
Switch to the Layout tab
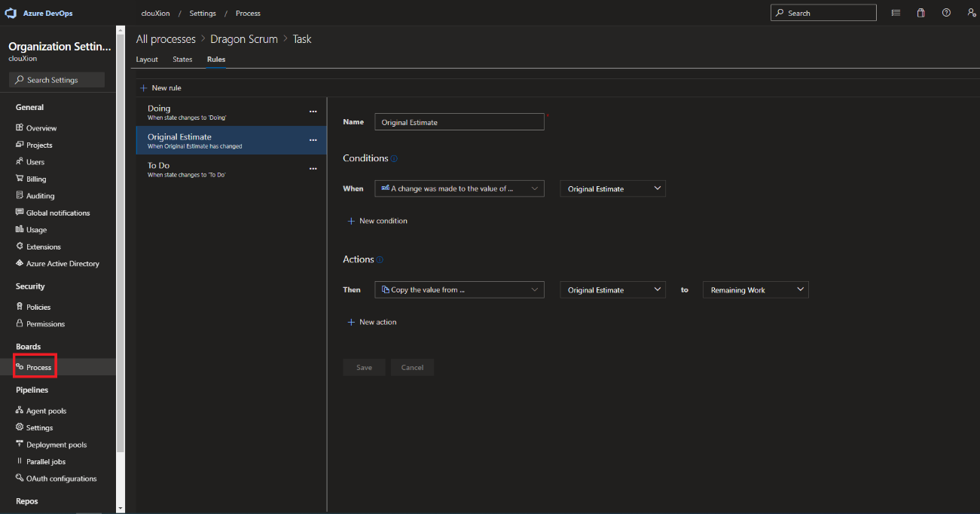147,60
